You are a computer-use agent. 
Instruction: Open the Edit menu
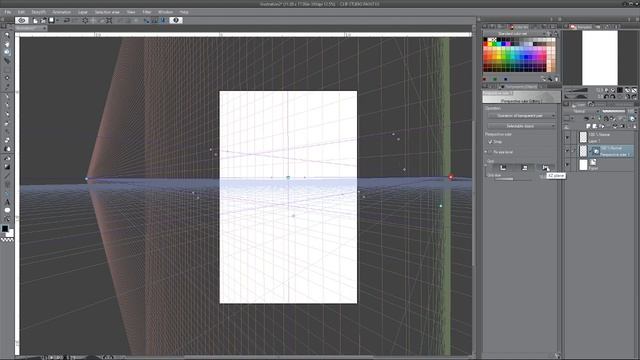tap(21, 12)
